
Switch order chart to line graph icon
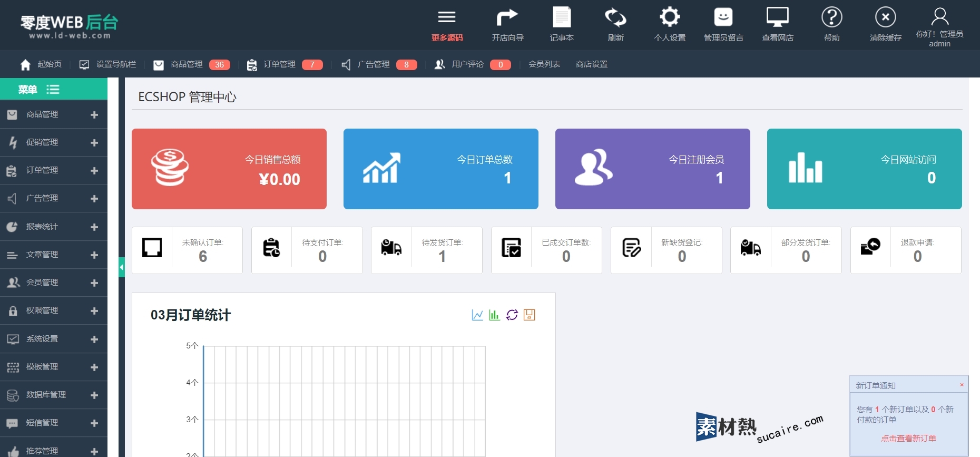477,315
